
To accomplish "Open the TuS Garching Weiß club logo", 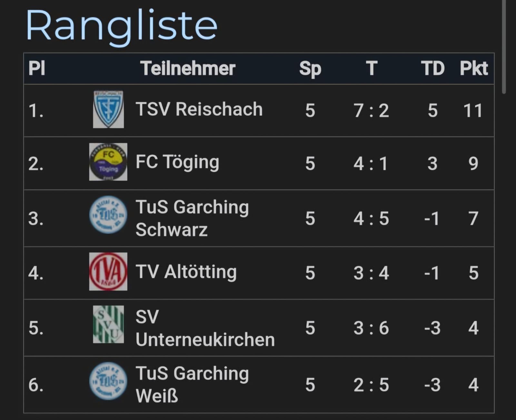I will pyautogui.click(x=108, y=381).
